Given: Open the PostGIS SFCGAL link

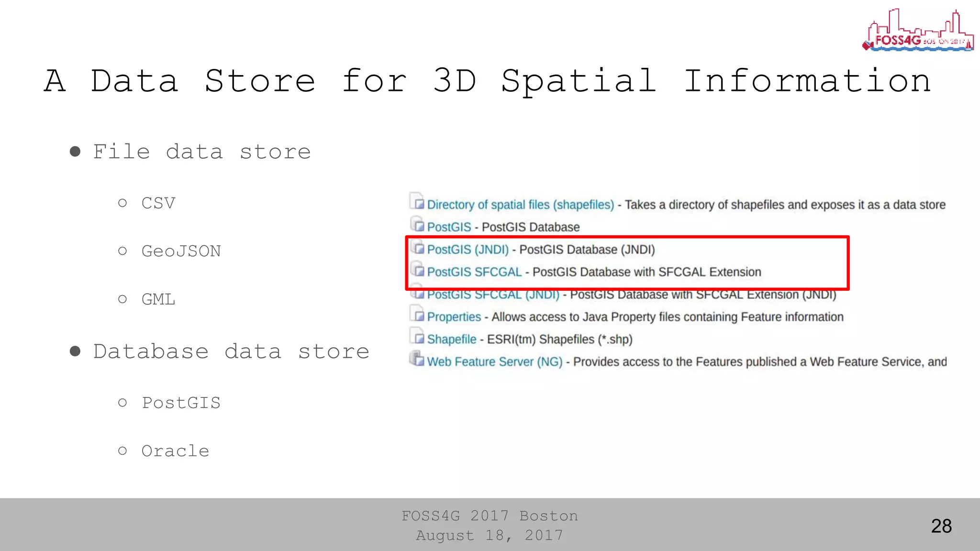Looking at the screenshot, I should (474, 272).
